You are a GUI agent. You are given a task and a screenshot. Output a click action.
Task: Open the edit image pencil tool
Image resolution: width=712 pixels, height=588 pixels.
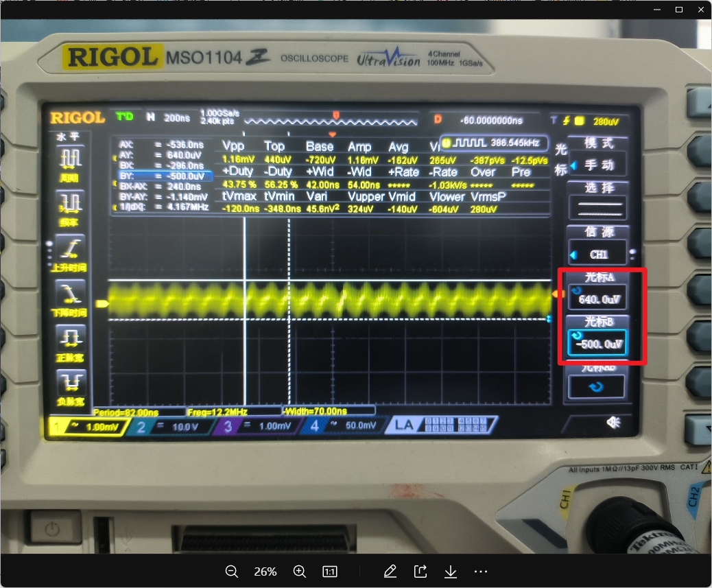tap(390, 572)
